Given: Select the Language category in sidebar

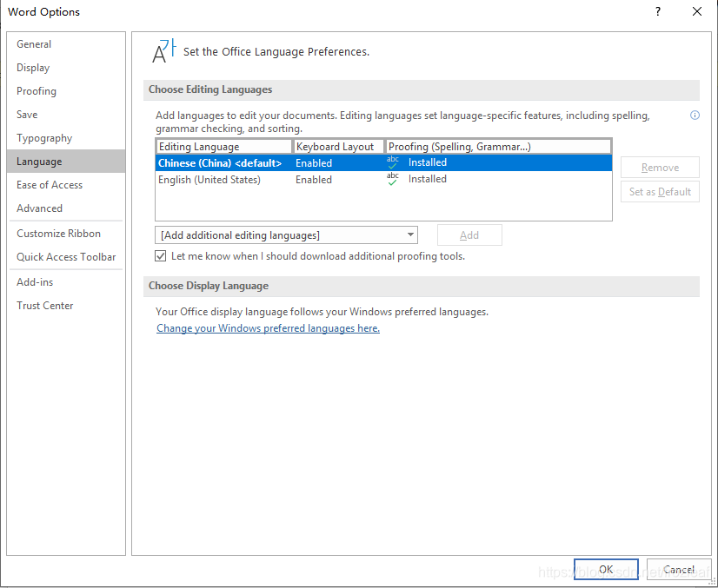Looking at the screenshot, I should pyautogui.click(x=66, y=161).
